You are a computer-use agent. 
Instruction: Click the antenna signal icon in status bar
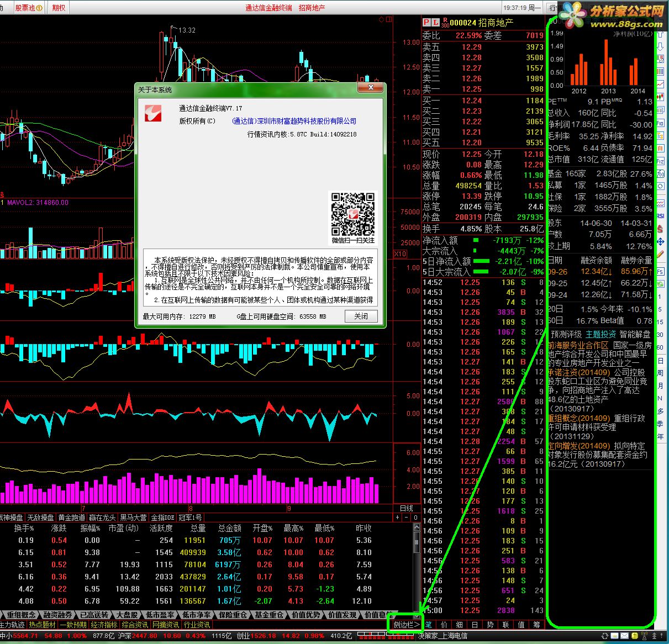[644, 636]
